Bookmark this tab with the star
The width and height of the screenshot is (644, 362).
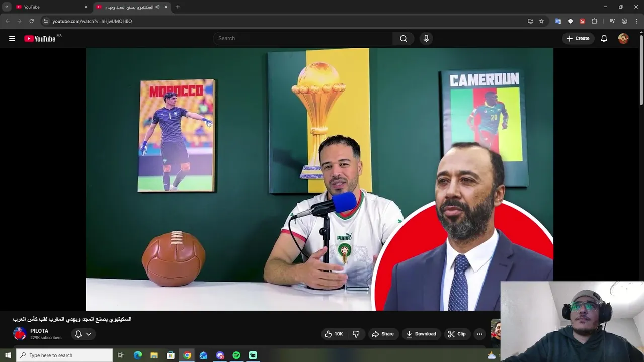coord(541,21)
